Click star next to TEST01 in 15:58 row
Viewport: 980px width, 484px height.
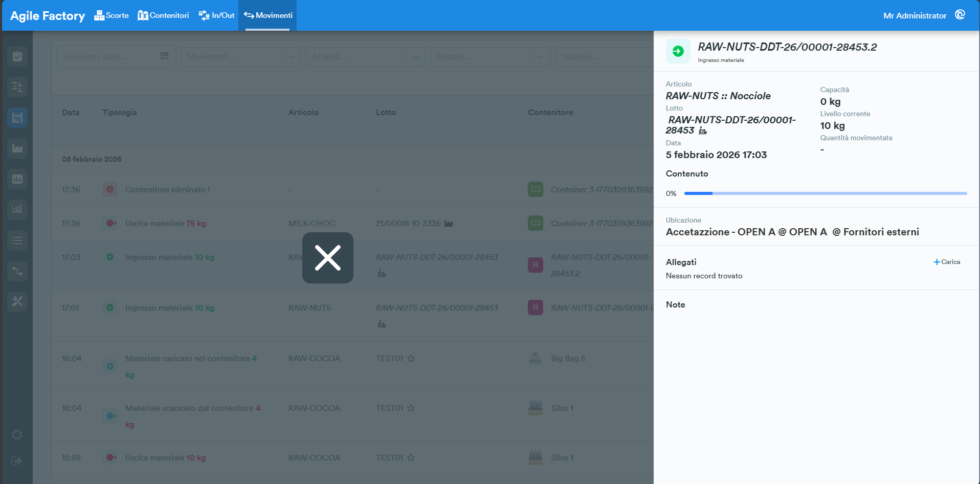[x=411, y=457]
